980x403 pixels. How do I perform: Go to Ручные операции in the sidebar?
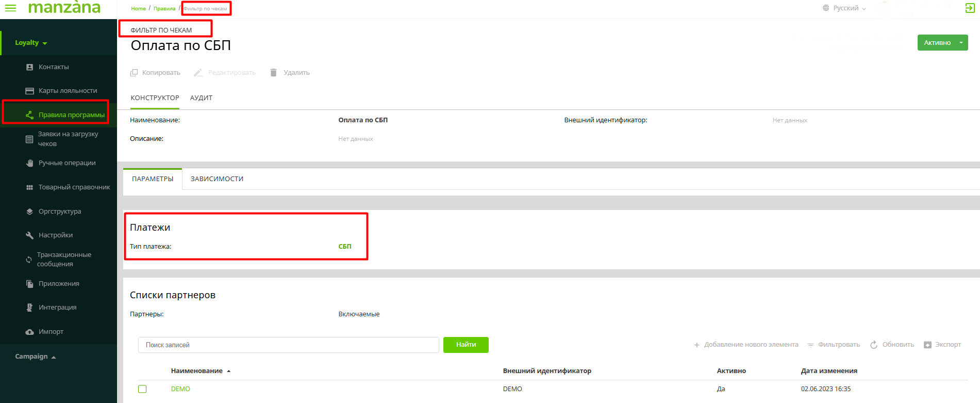(x=67, y=163)
